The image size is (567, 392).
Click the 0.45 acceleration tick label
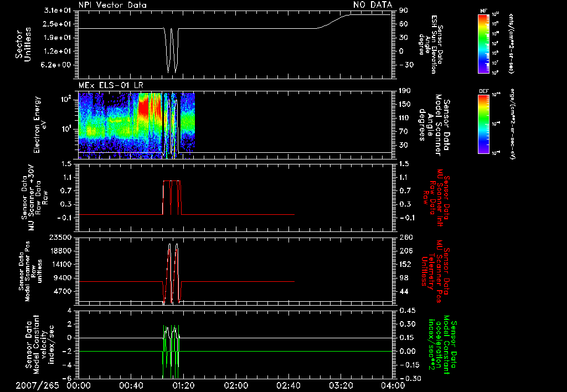tap(407, 311)
